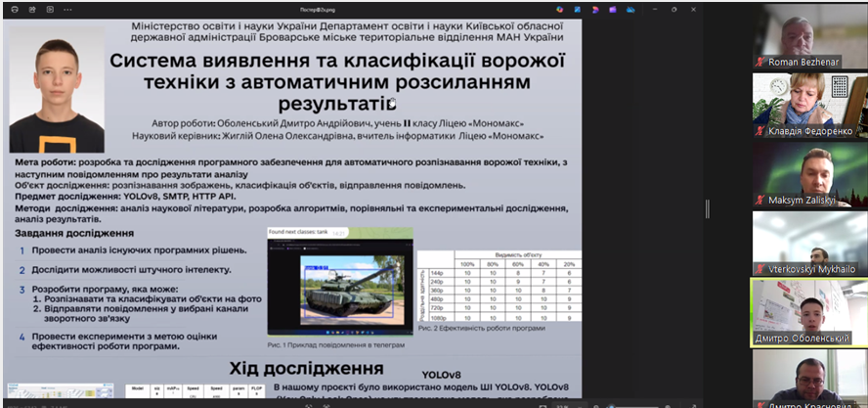Select the bottom Дмитро Краснов video tile
The height and width of the screenshot is (408, 868).
(x=810, y=378)
